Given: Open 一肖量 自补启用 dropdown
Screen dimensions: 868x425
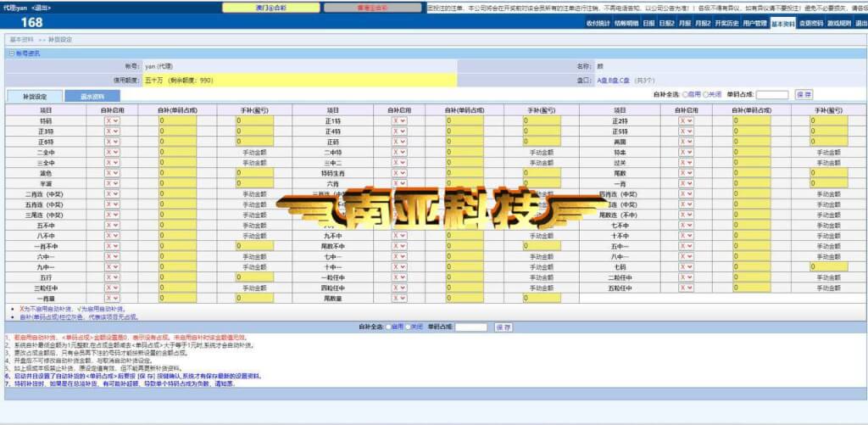Looking at the screenshot, I should [112, 298].
